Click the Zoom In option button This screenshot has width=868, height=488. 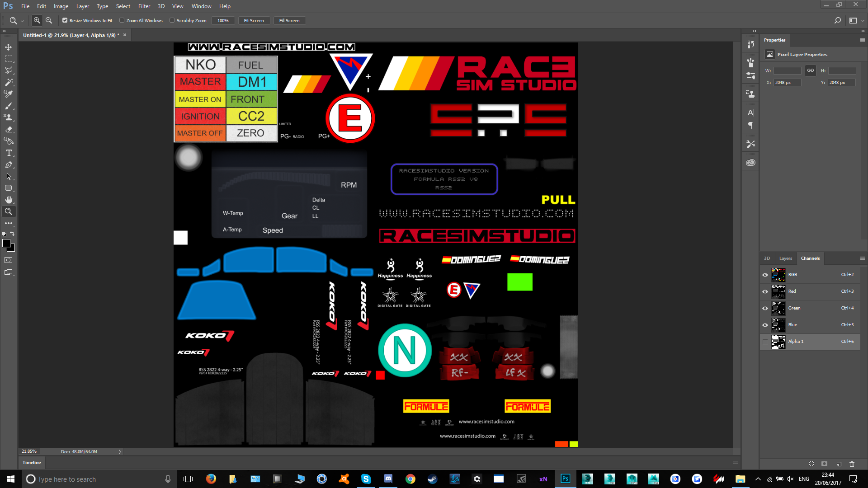coord(37,20)
